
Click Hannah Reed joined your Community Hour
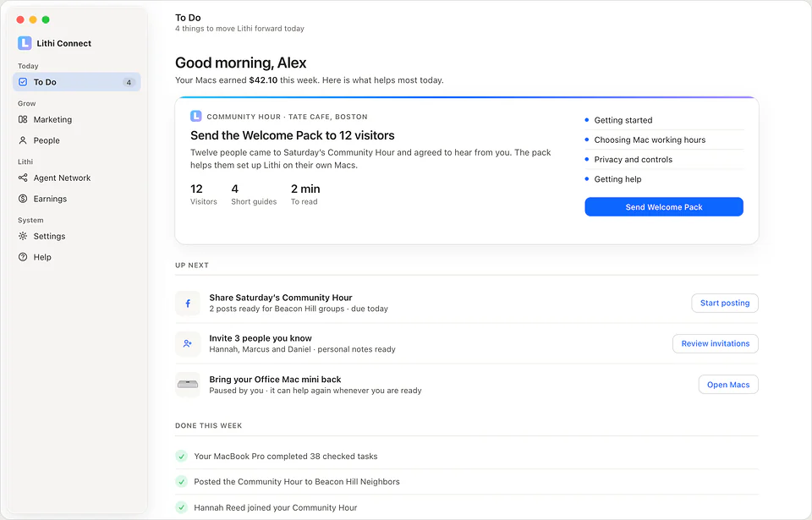pos(276,507)
